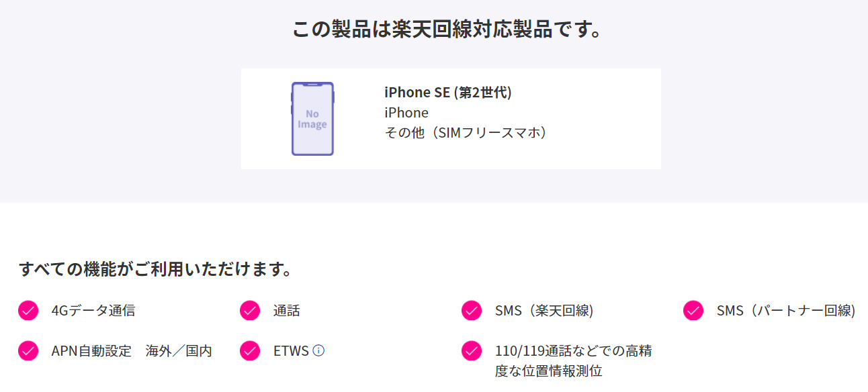Click the その他（SIMフリースマホ） category text

click(466, 133)
